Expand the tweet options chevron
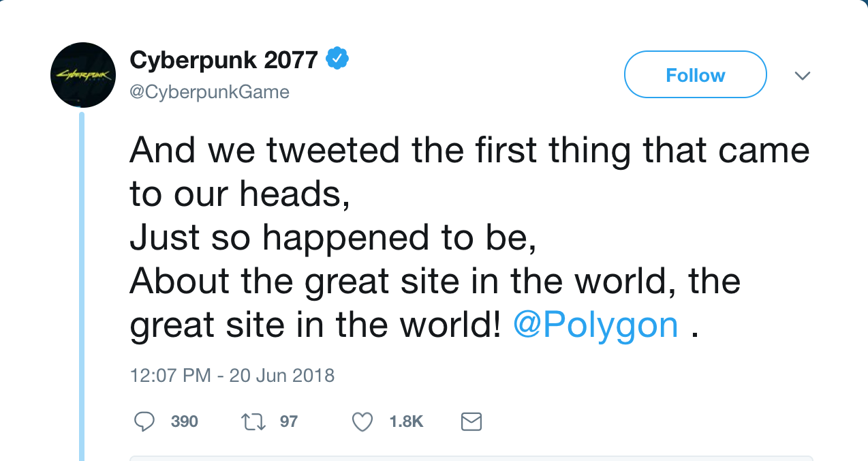The width and height of the screenshot is (868, 461). point(803,76)
